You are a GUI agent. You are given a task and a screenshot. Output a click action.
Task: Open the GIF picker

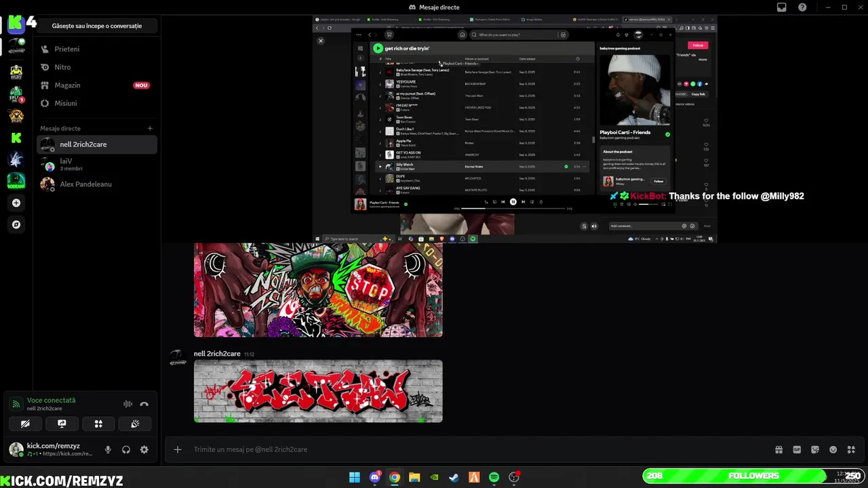pyautogui.click(x=797, y=449)
